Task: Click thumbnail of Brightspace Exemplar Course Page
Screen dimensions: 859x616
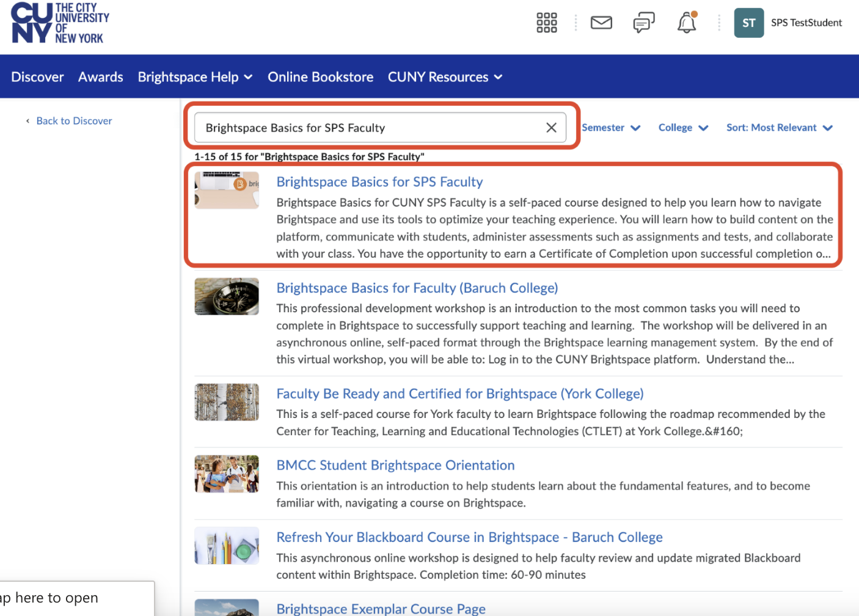Action: pos(227,607)
